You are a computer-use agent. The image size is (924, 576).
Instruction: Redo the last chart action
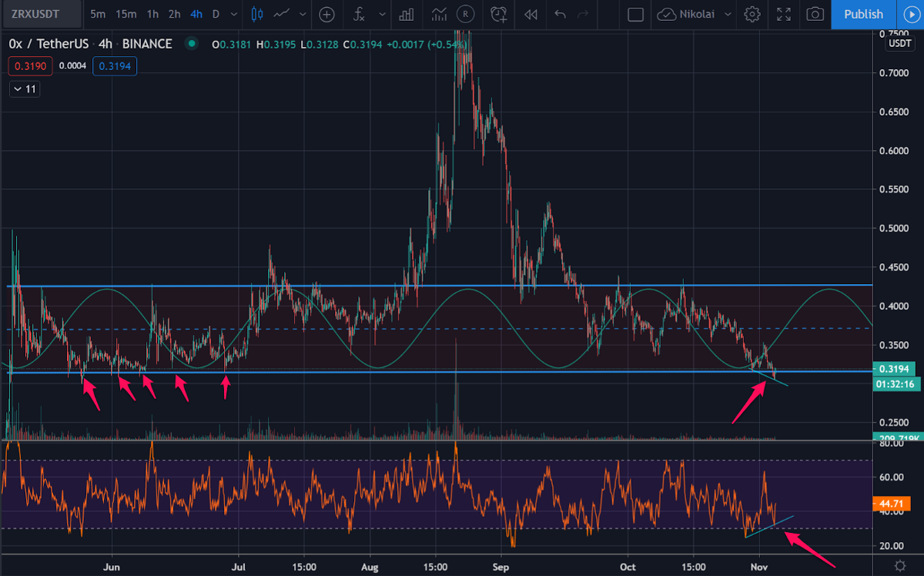pos(583,14)
